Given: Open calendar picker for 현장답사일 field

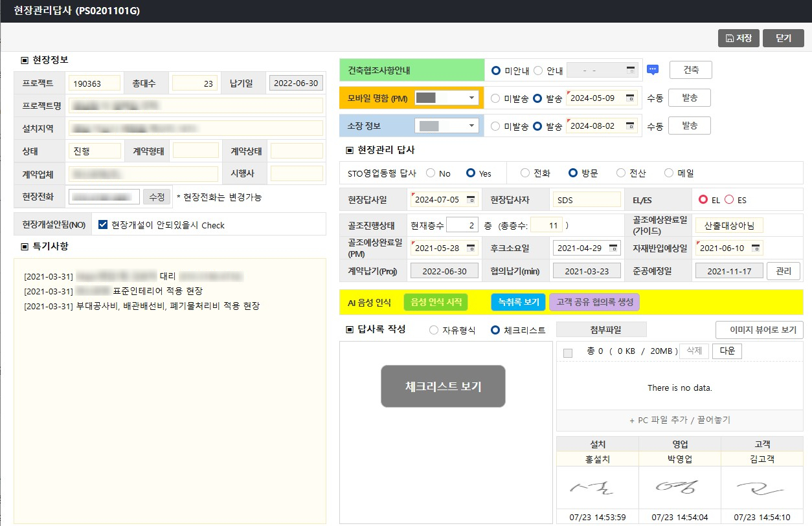Looking at the screenshot, I should [471, 200].
